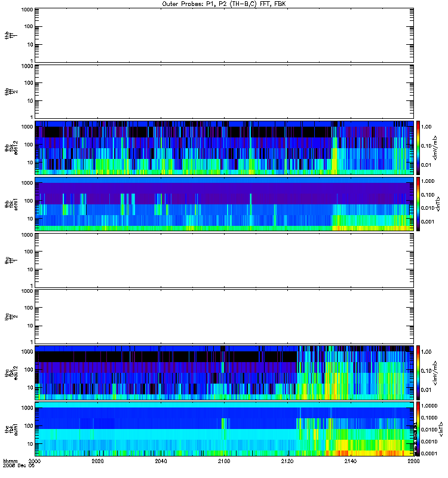Screen dimensions: 448x478
Task: Click the color bar beside thc fbk scm1
Action: (418, 429)
